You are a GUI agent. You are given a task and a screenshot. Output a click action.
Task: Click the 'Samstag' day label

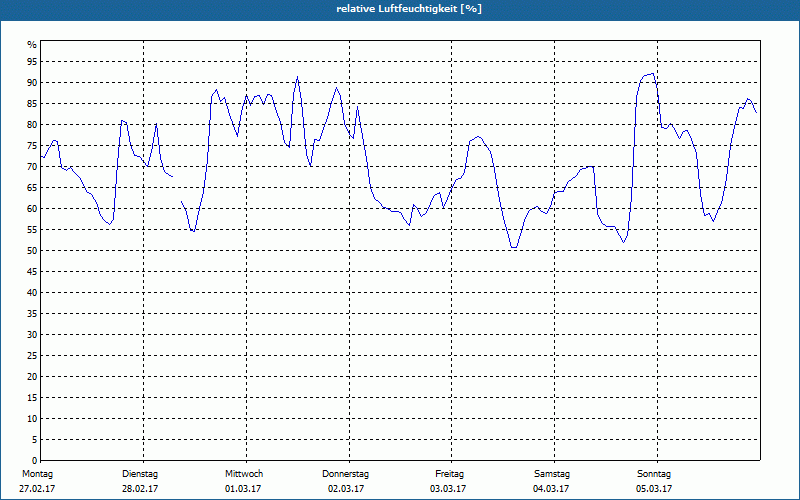tap(552, 474)
